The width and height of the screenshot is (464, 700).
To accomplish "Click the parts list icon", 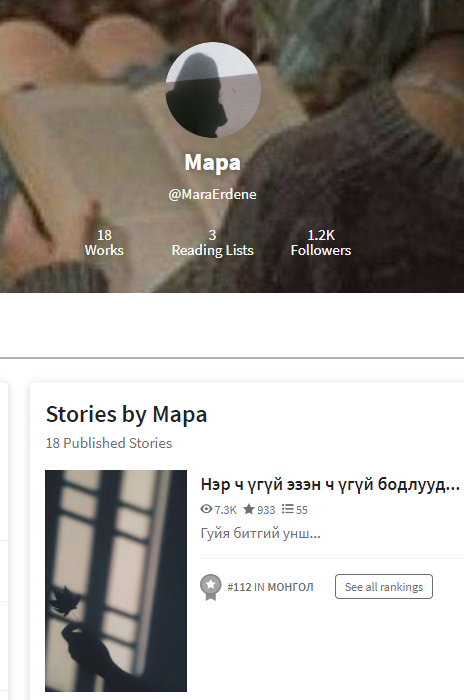I will coord(288,509).
